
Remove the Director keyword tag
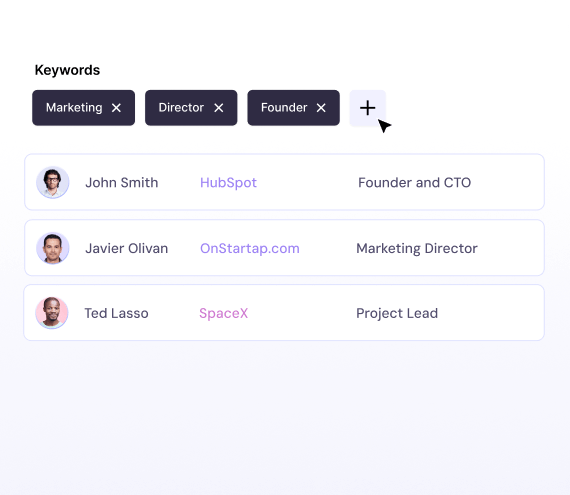pyautogui.click(x=218, y=108)
